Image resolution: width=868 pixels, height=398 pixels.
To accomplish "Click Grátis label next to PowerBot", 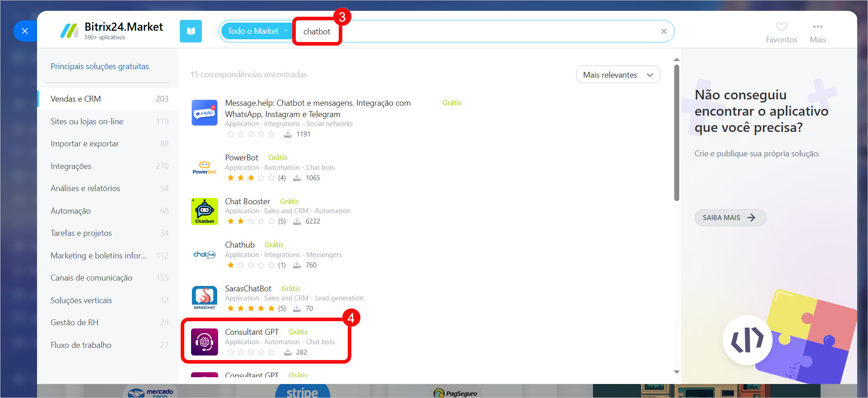I will coord(278,158).
